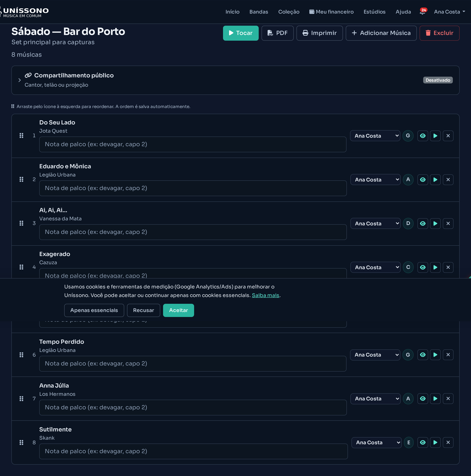Accept cookies with the Aceitar button
Screen dimensions: 471x476
click(x=178, y=310)
